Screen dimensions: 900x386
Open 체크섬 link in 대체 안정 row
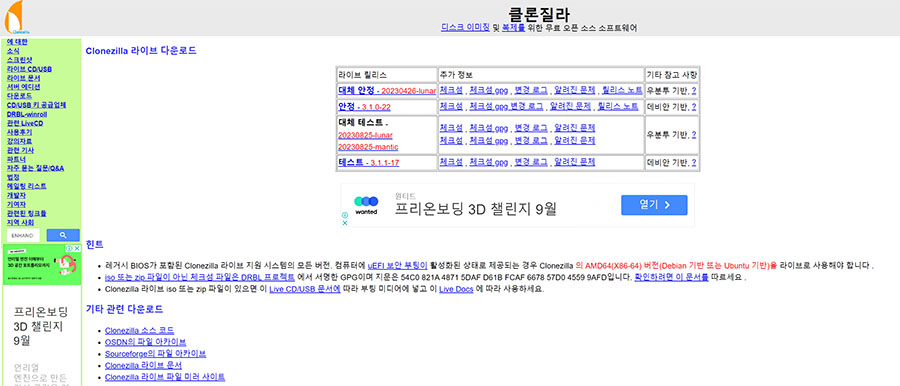pyautogui.click(x=451, y=90)
